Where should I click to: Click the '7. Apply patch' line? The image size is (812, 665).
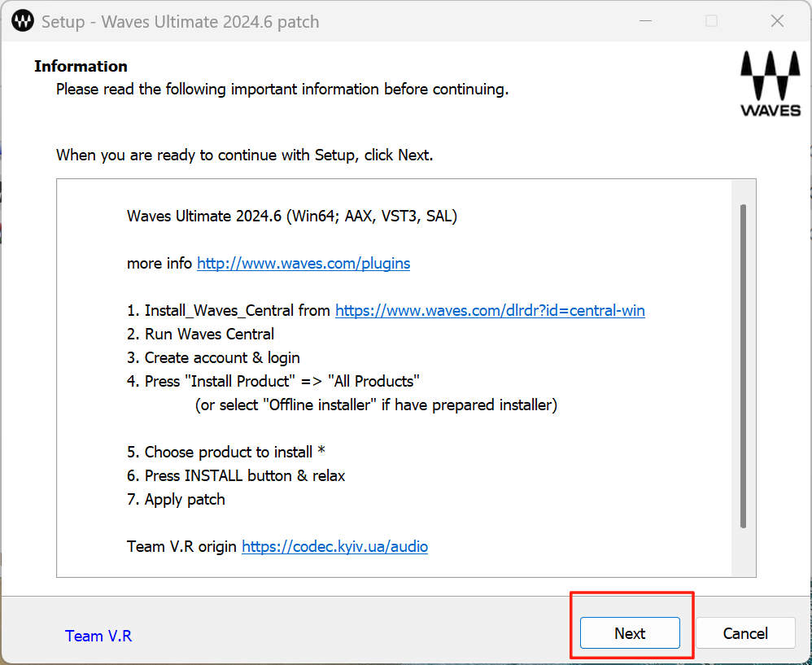click(x=176, y=499)
